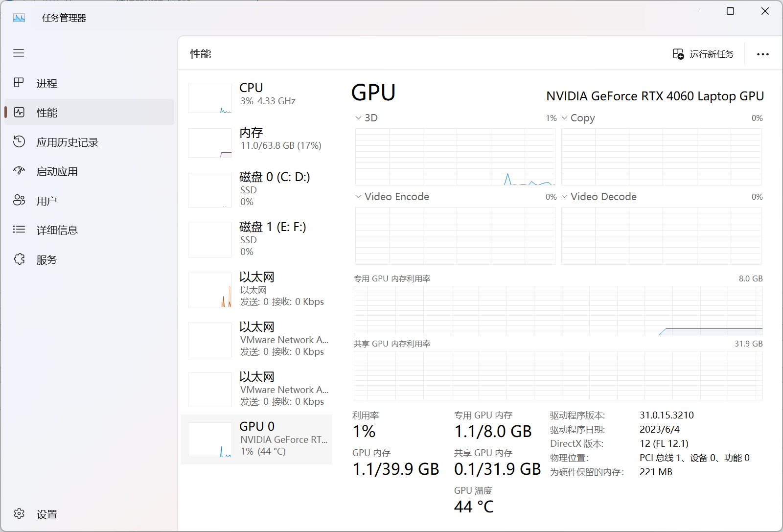Click the driver version 31.0.15.3210
Screen dimensions: 783x532
tap(667, 415)
